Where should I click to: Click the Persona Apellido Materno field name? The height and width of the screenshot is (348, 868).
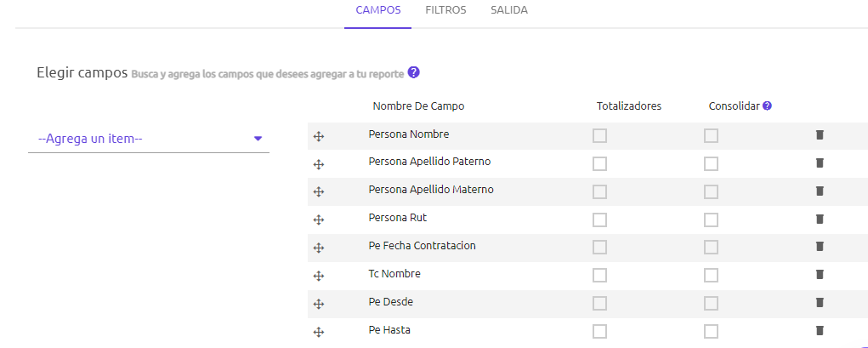point(431,190)
